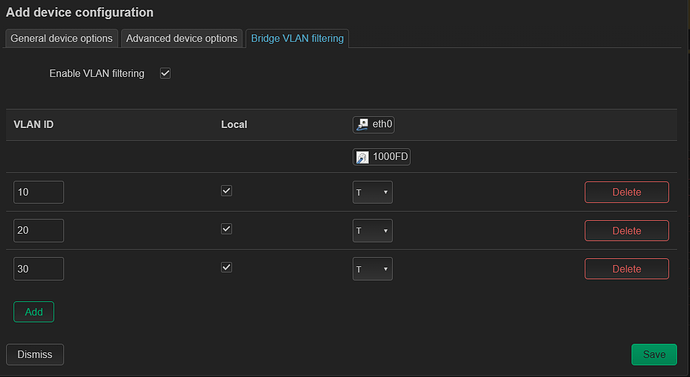Toggle Local checkbox for VLAN 30

226,267
